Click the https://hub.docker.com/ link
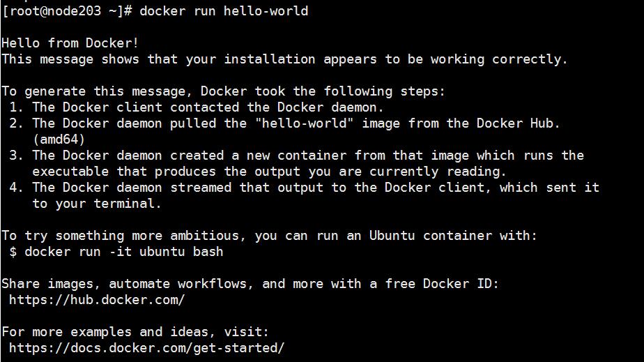Image resolution: width=644 pixels, height=362 pixels. pyautogui.click(x=97, y=300)
